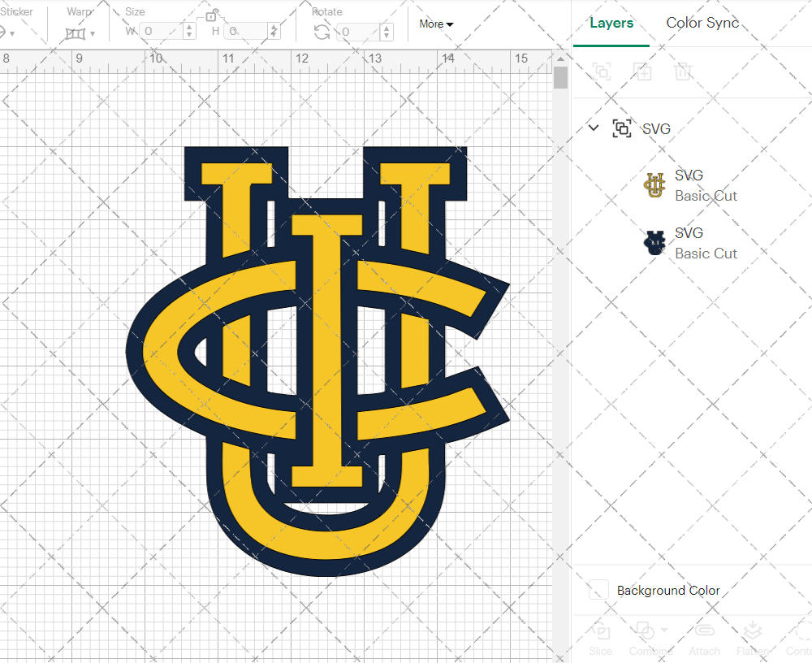This screenshot has width=812, height=663.
Task: Click the delete layer icon in Layers panel
Action: coord(683,71)
